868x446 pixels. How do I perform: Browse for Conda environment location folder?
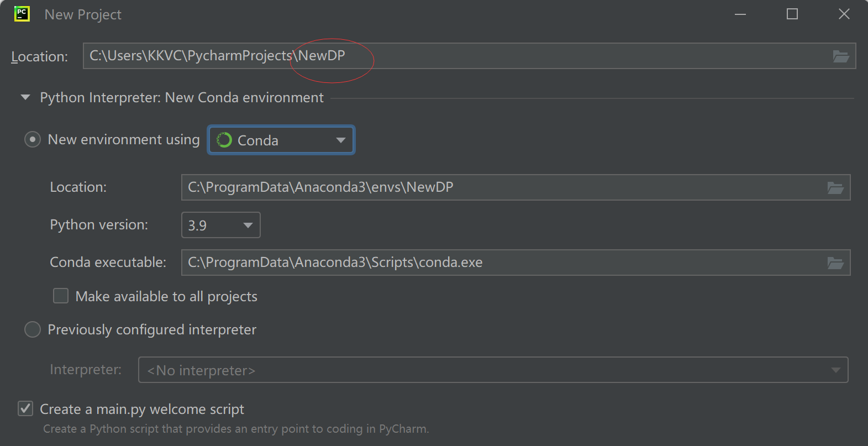(x=835, y=187)
